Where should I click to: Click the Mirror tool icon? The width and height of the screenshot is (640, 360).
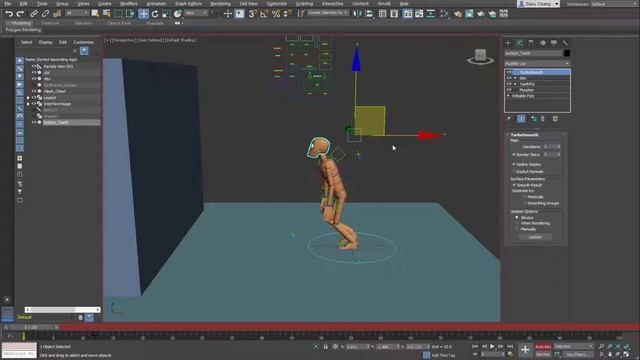point(358,14)
